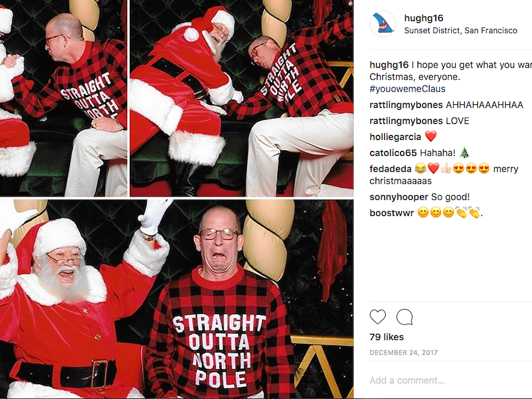
Task: Open the December 24, 2017 timestamp
Action: (403, 352)
